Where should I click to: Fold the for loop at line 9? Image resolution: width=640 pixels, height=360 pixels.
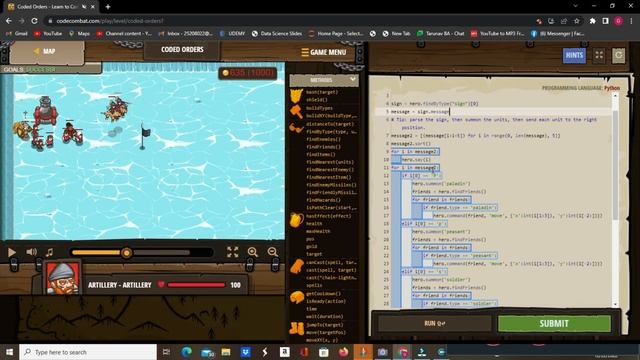[x=415, y=151]
